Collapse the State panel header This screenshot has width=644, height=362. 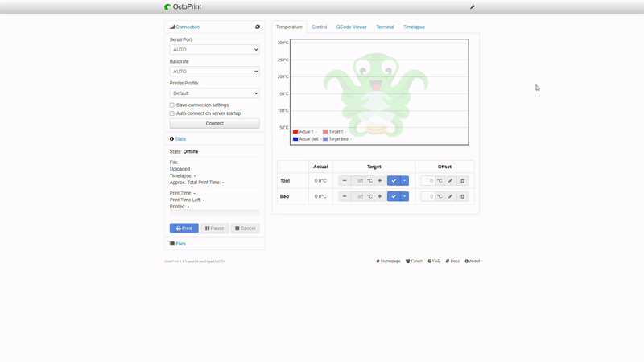[180, 138]
